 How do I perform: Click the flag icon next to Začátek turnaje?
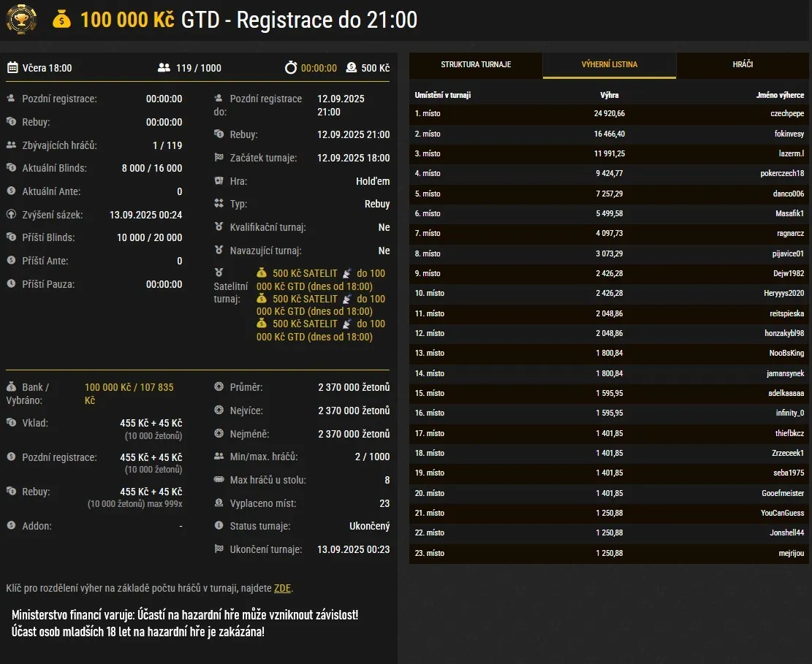pyautogui.click(x=219, y=158)
